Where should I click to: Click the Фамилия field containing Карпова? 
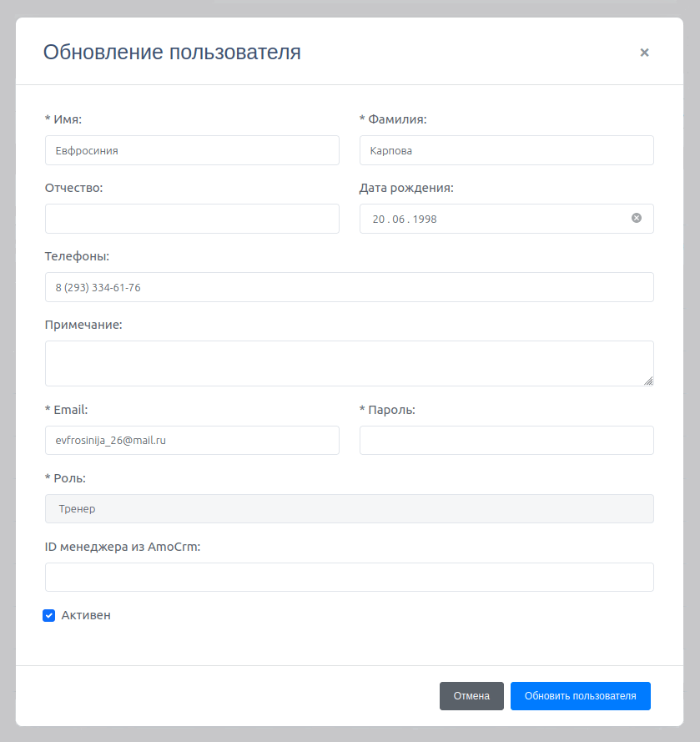coord(506,150)
